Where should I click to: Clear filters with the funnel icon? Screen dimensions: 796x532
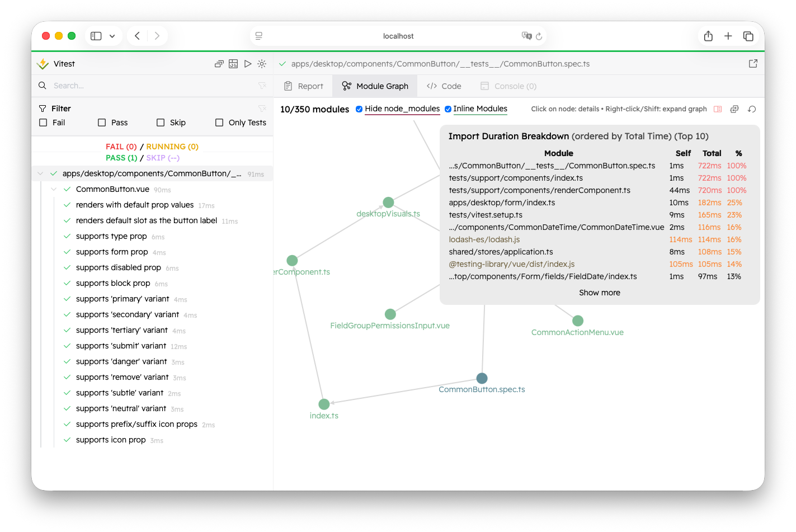(262, 108)
